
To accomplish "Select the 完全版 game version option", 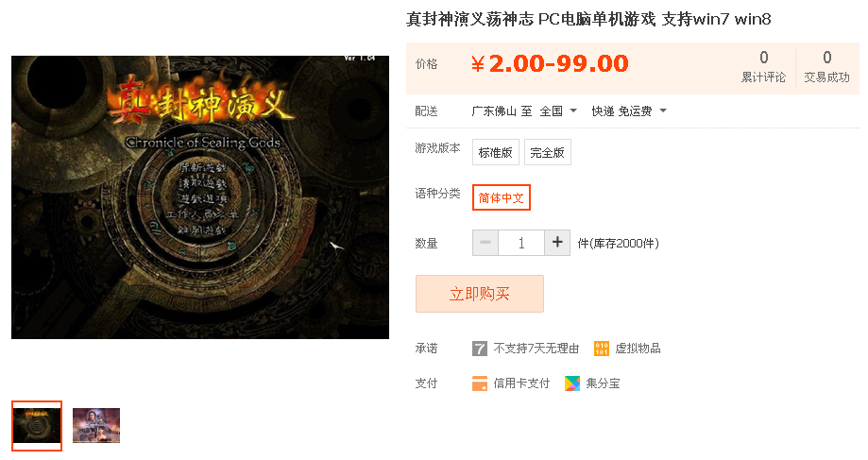I will (x=548, y=152).
